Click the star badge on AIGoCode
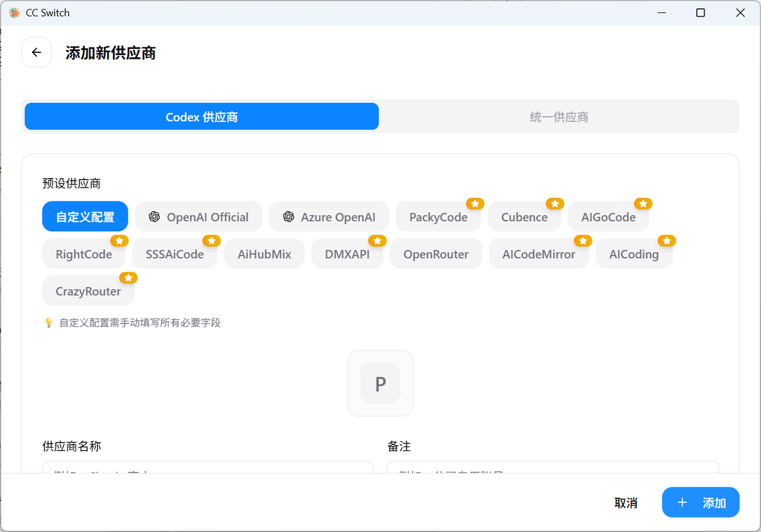The width and height of the screenshot is (761, 532). [643, 204]
